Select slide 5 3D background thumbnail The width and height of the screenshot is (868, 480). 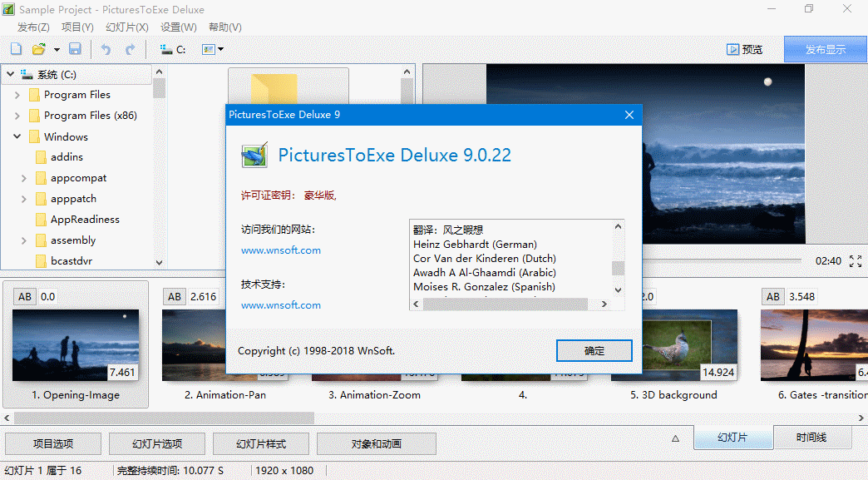(690, 345)
